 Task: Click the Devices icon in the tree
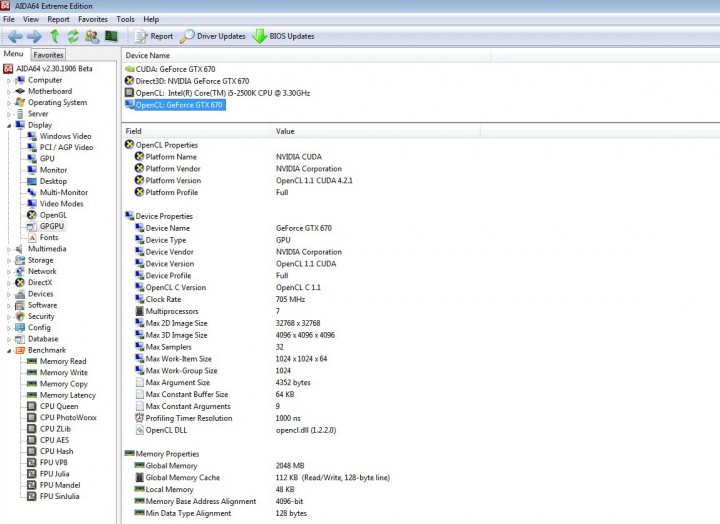coord(20,294)
